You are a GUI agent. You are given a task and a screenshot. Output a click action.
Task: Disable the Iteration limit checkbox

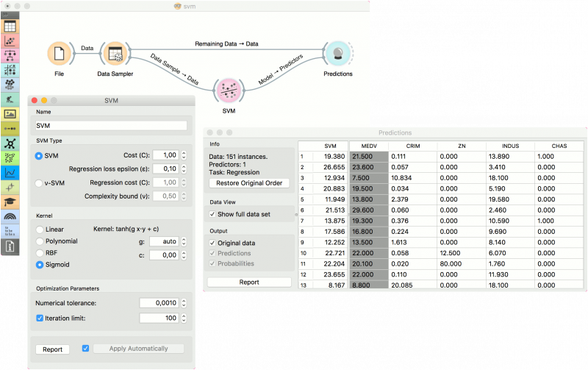[40, 318]
